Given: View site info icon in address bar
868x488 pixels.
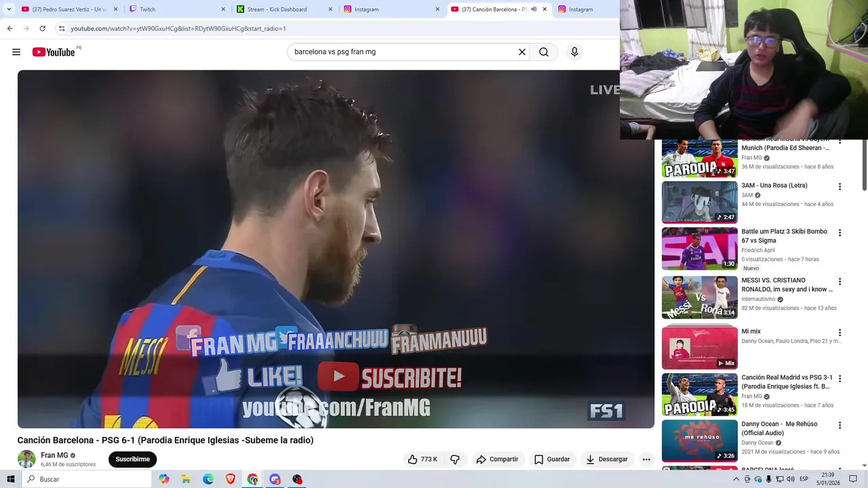Looking at the screenshot, I should click(62, 28).
